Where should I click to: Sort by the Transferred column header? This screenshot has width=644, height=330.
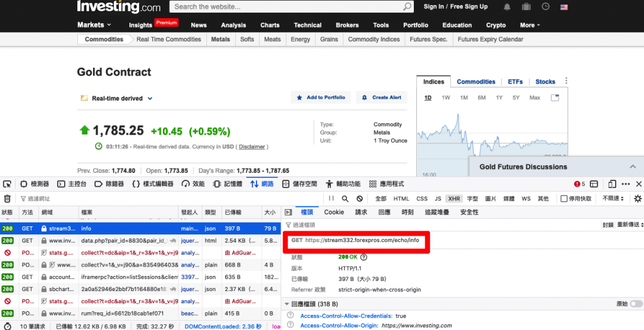241,212
